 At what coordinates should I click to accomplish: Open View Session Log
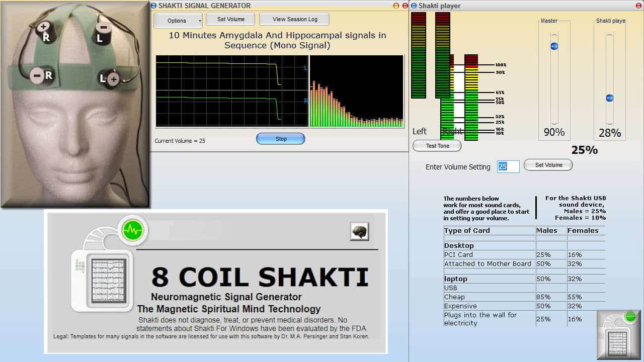click(295, 19)
